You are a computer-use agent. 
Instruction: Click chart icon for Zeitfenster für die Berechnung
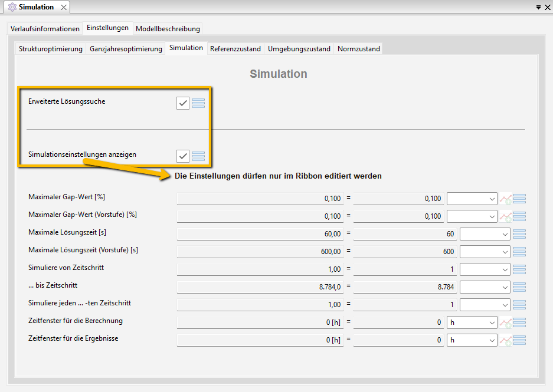click(505, 322)
